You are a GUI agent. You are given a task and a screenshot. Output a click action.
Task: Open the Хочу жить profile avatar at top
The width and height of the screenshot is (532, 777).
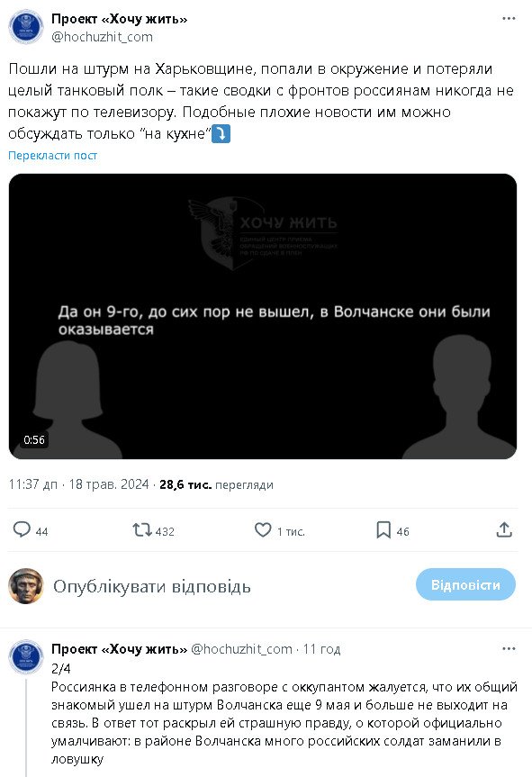tap(26, 27)
